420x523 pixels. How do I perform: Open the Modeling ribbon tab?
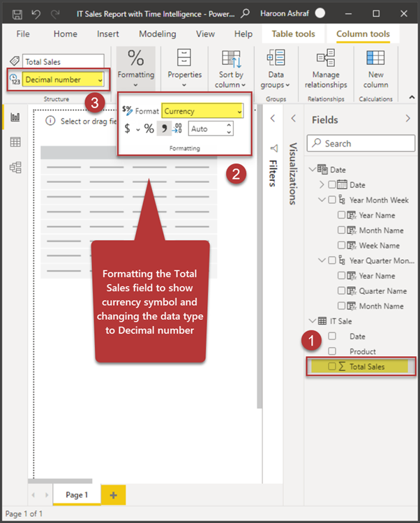click(158, 34)
